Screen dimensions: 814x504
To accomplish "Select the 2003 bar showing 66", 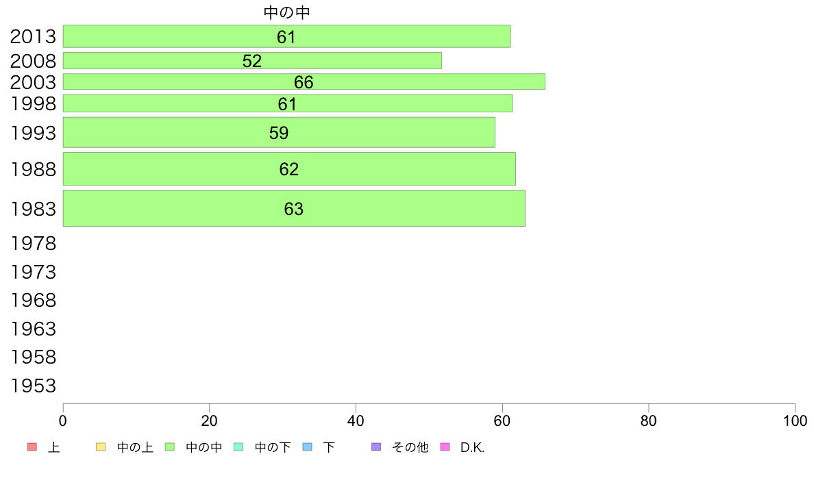I will [x=304, y=81].
